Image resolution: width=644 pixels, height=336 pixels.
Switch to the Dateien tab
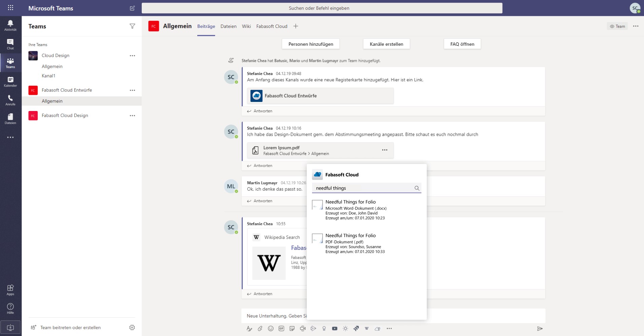point(229,26)
